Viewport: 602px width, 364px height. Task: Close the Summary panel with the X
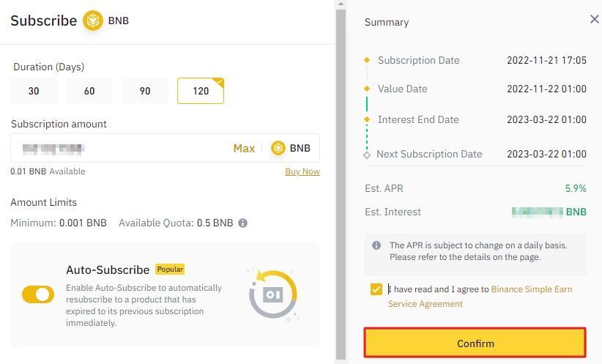[594, 19]
